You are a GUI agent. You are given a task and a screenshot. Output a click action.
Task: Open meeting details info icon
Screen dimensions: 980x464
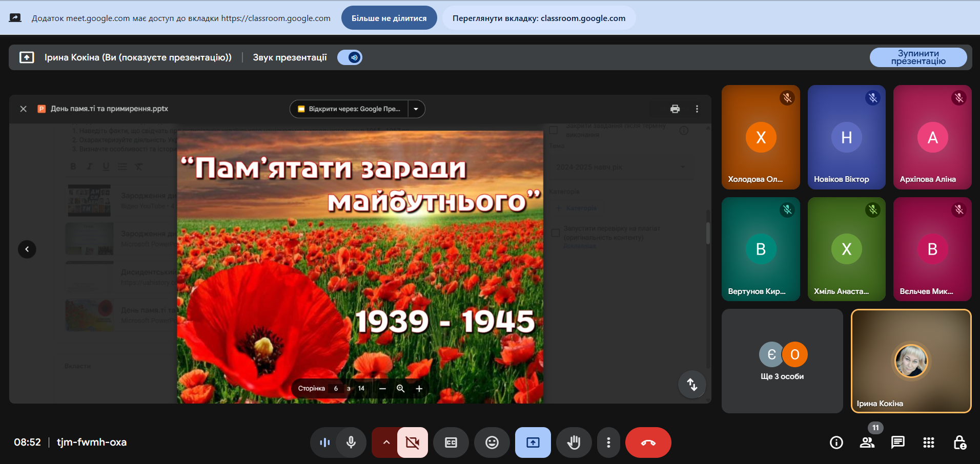(x=836, y=442)
